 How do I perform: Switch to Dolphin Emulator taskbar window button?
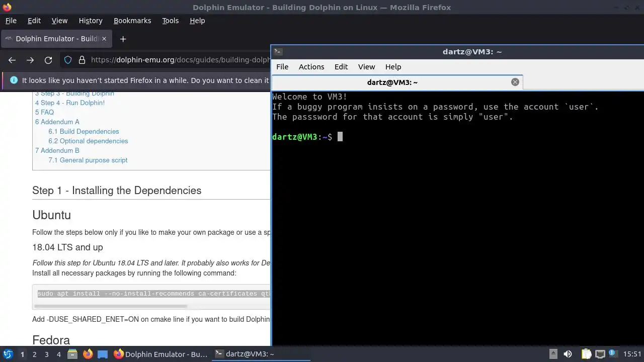click(x=160, y=354)
